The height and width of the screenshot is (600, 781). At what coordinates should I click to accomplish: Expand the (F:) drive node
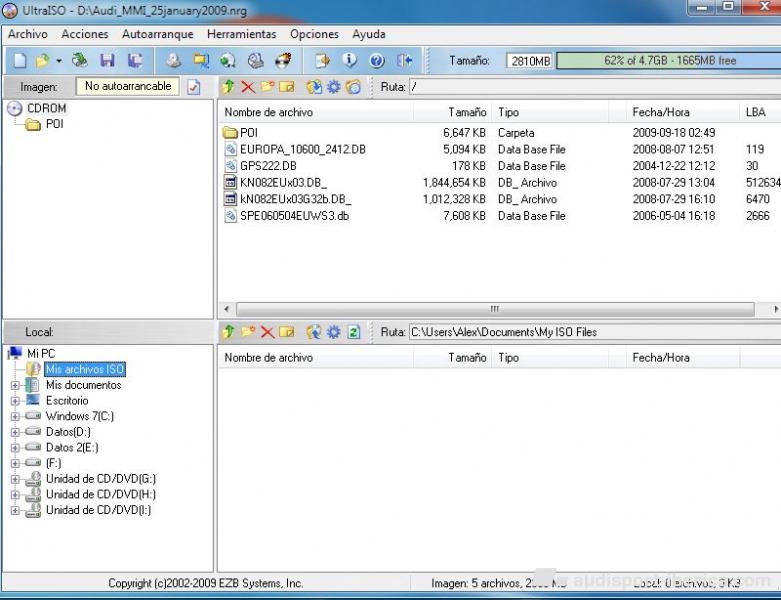point(15,463)
